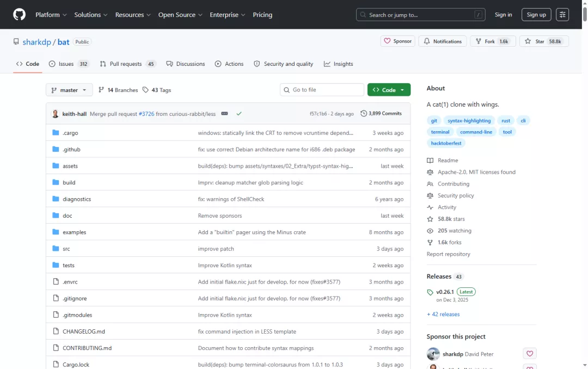The width and height of the screenshot is (588, 369).
Task: View 14 Branches
Action: click(x=118, y=90)
